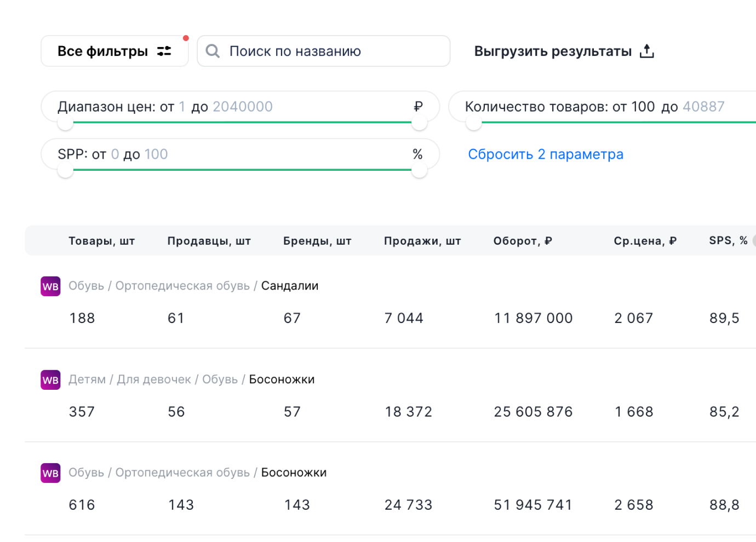The width and height of the screenshot is (756, 542).
Task: Click the filter sliders icon
Action: [164, 51]
